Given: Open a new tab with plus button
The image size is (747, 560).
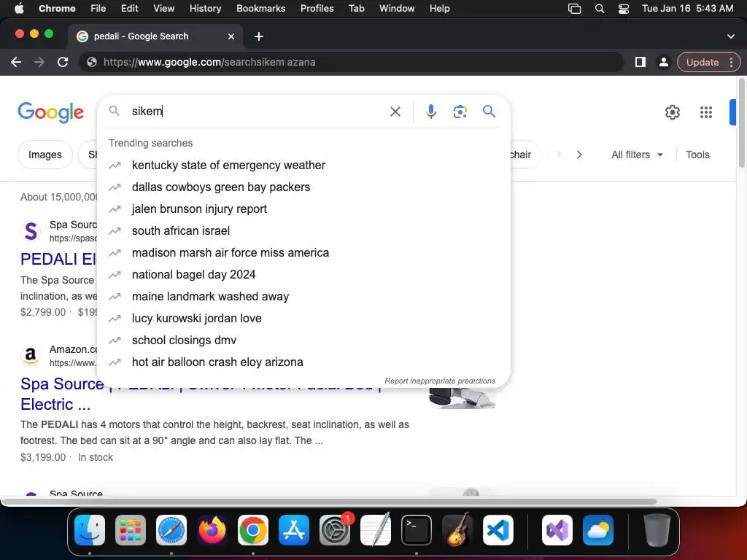Looking at the screenshot, I should pos(259,36).
